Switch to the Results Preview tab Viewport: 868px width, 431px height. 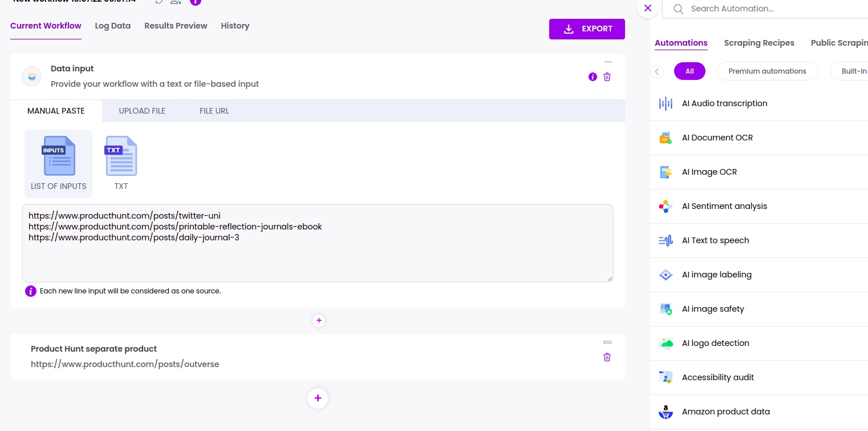pos(176,26)
